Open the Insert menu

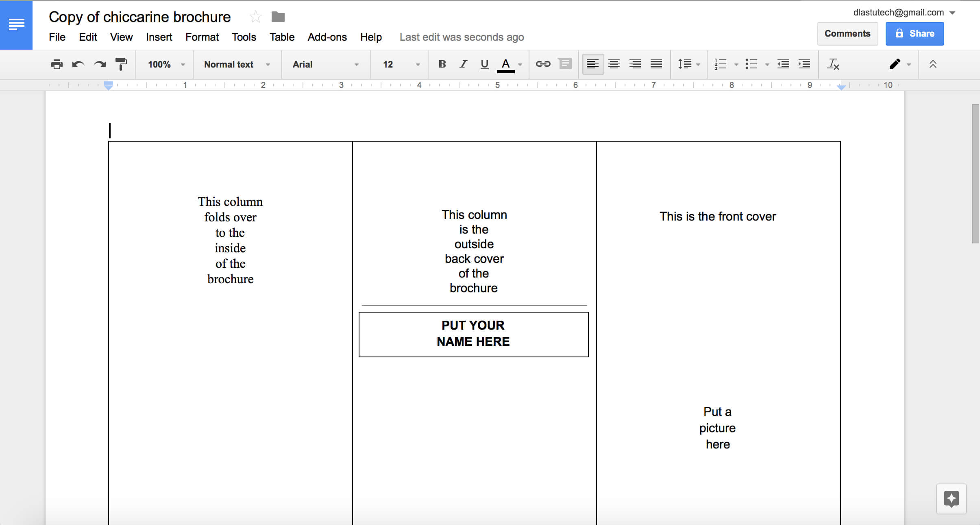pyautogui.click(x=159, y=37)
